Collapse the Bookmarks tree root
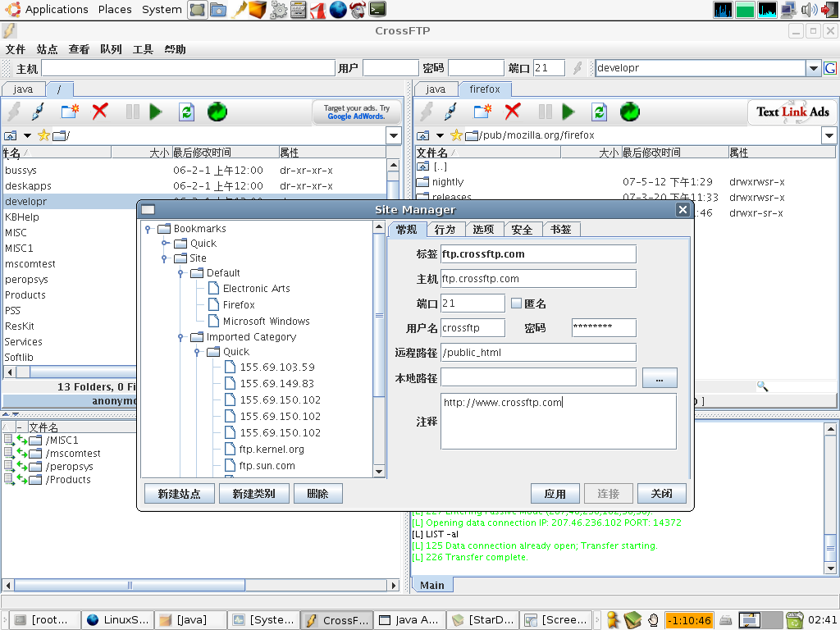 point(148,229)
